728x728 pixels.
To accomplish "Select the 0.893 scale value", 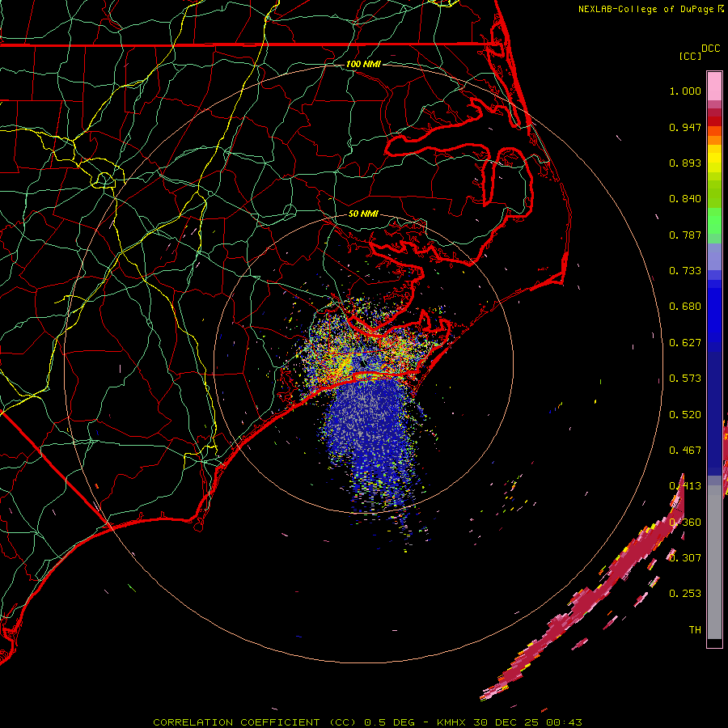I will point(685,163).
